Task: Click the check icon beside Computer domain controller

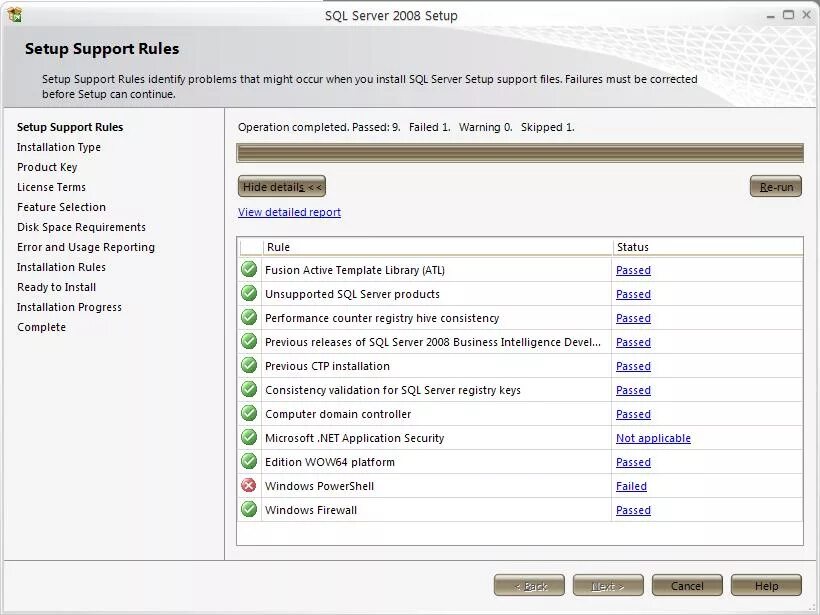Action: pos(249,414)
